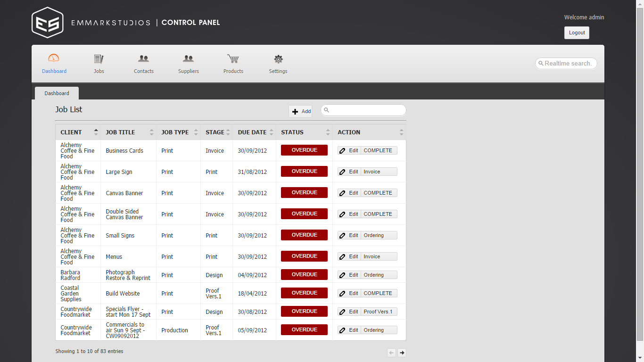The height and width of the screenshot is (362, 644).
Task: Go to Contacts via people icon
Action: pyautogui.click(x=143, y=59)
